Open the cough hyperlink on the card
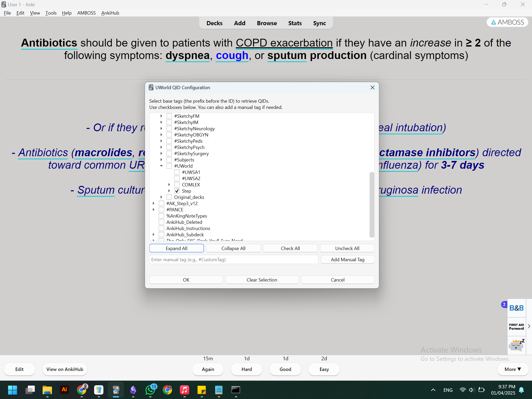The width and height of the screenshot is (532, 399). click(232, 55)
